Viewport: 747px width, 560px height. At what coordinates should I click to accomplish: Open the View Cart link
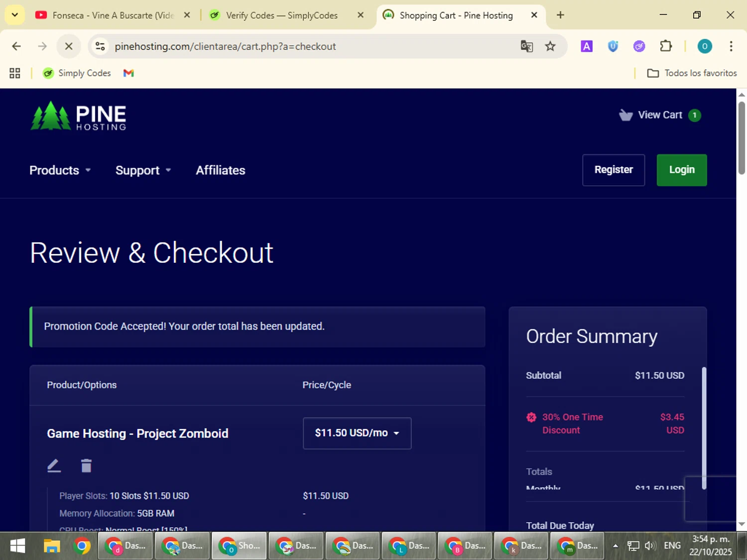(660, 115)
